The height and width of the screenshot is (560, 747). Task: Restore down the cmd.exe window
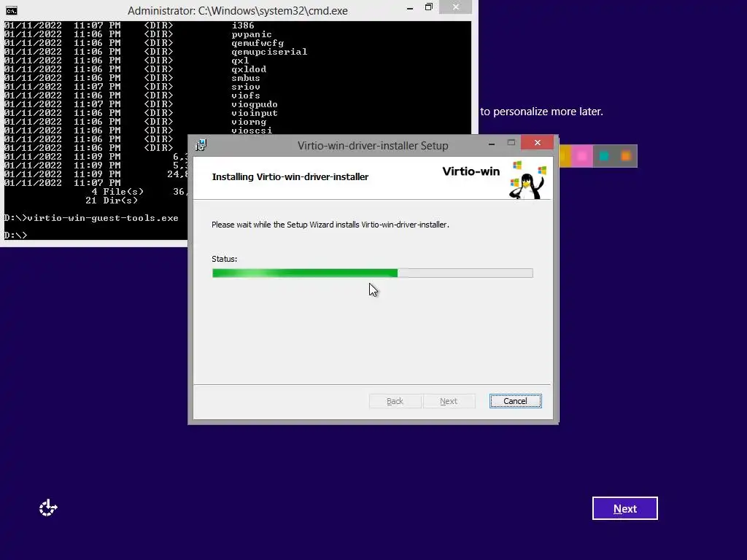point(429,7)
